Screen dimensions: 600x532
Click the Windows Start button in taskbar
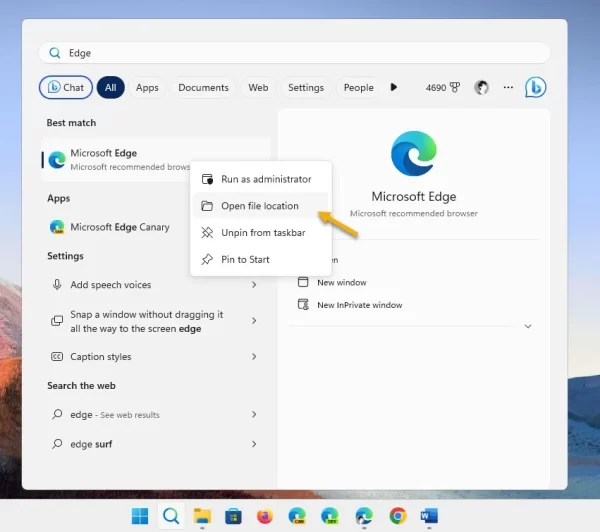tap(140, 516)
